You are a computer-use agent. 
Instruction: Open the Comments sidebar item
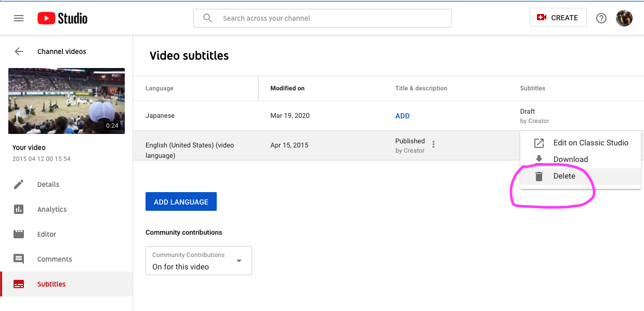pos(54,259)
